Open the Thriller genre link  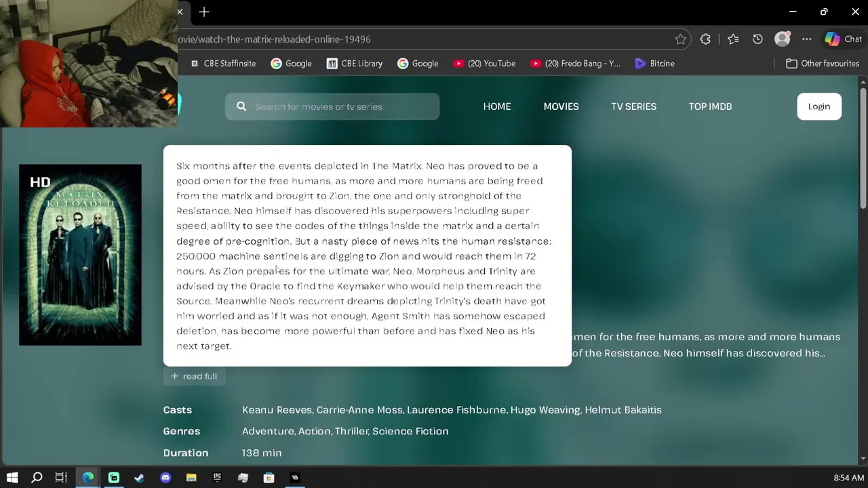tap(351, 431)
